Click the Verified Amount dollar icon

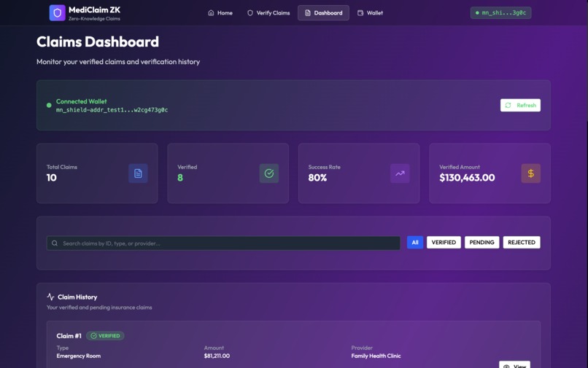coord(530,173)
